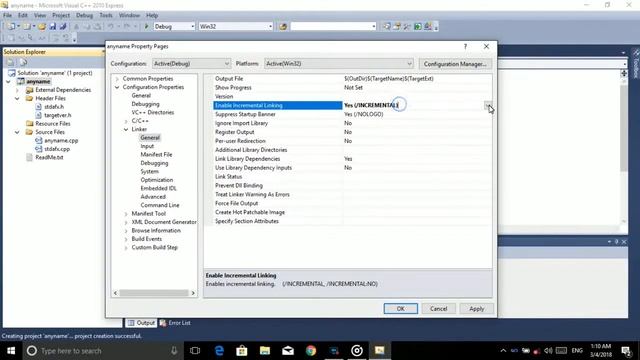Collapse the Configuration Properties node
640x360 pixels.
click(x=117, y=87)
